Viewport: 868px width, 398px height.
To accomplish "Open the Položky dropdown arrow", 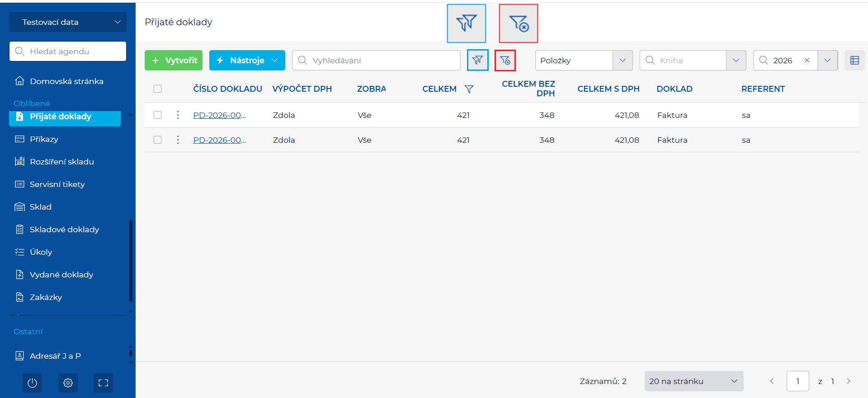I will (x=623, y=60).
